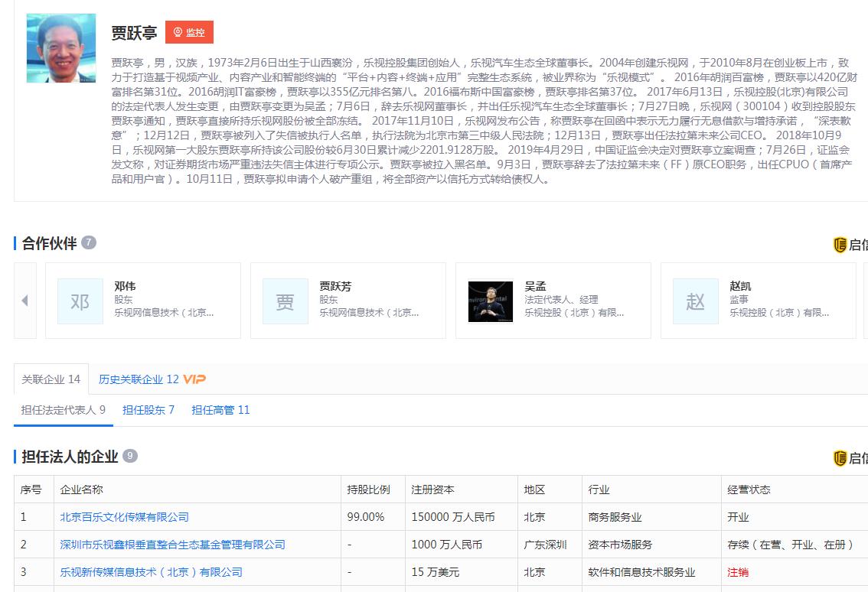Click the shield logo beside 担任法人的企业 section
This screenshot has width=868, height=592.
pyautogui.click(x=840, y=458)
